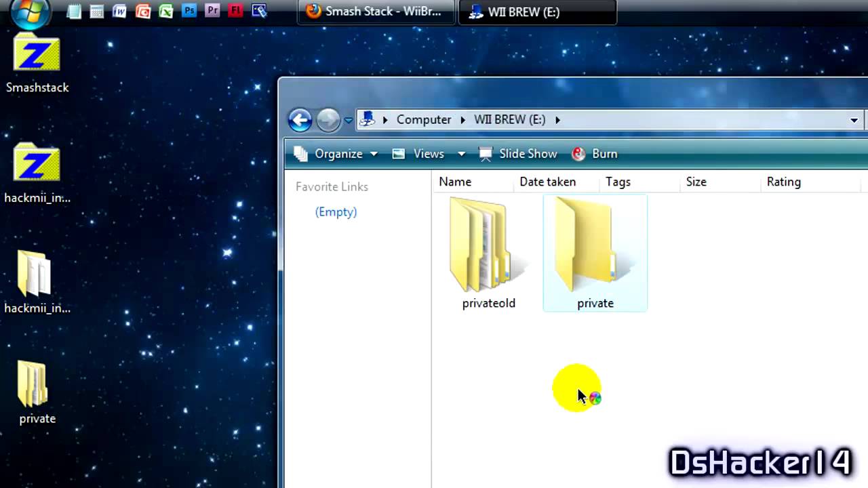Launch Premiere Pro from quick launch

coord(212,12)
